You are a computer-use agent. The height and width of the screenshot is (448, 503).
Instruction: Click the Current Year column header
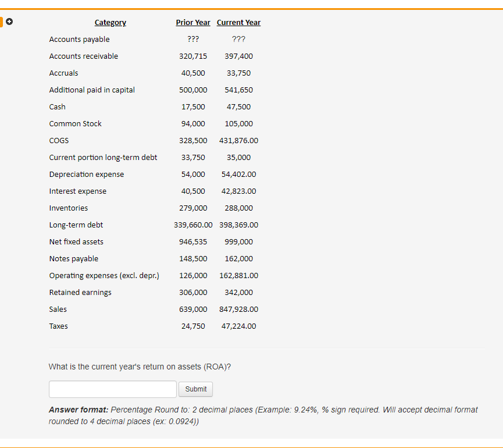point(238,22)
